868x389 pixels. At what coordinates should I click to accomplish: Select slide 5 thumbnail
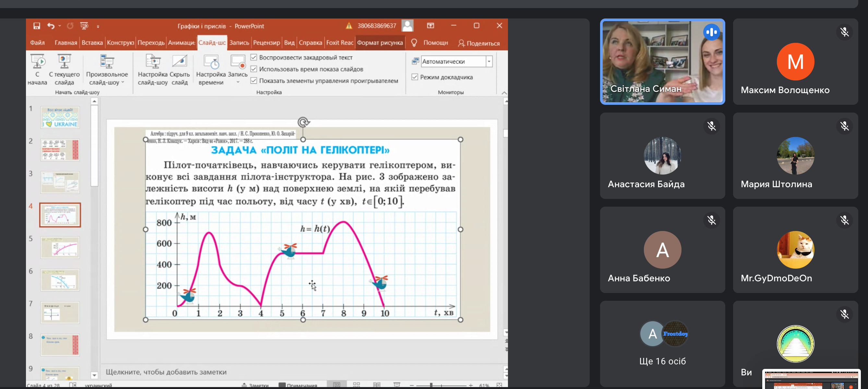(60, 248)
